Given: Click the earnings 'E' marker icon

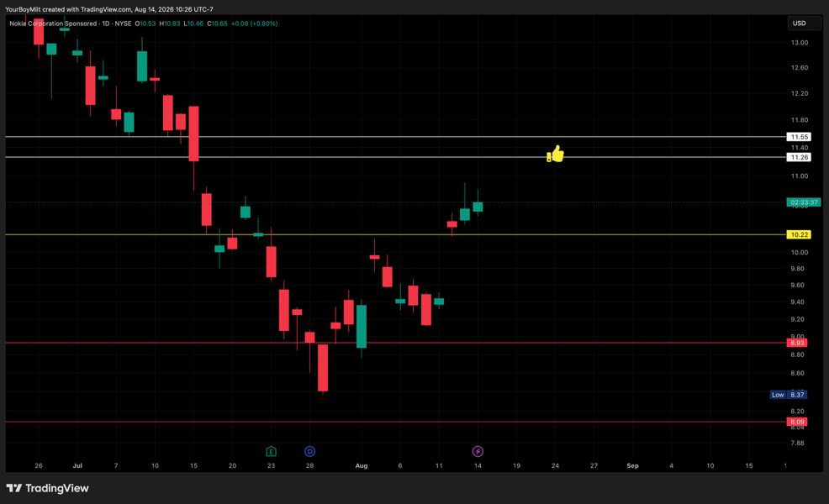Looking at the screenshot, I should click(x=271, y=451).
